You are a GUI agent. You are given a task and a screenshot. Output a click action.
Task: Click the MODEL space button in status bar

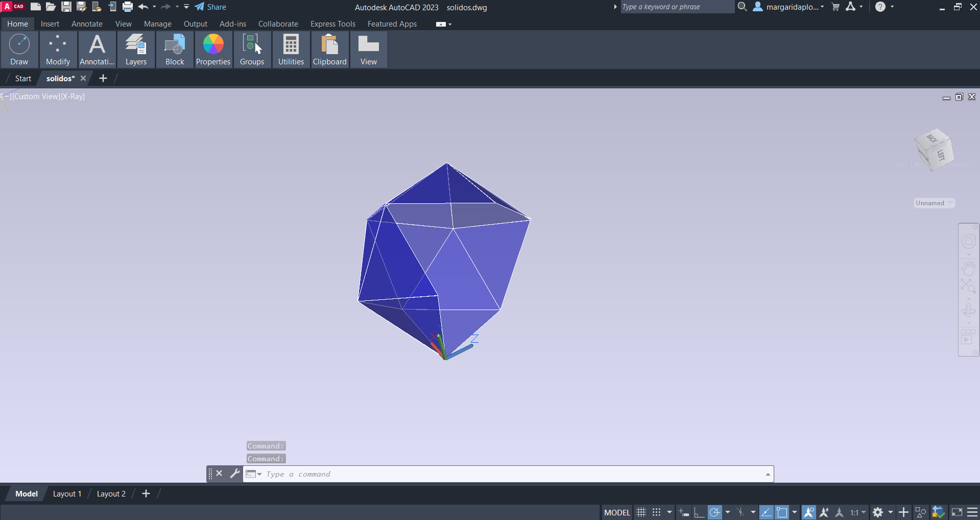pyautogui.click(x=617, y=512)
